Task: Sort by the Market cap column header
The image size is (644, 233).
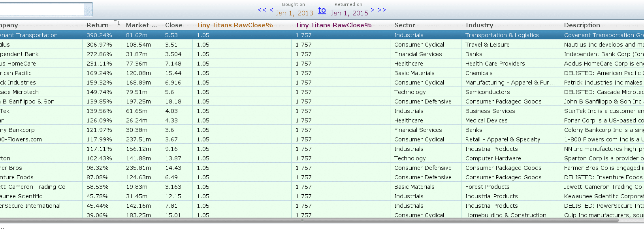Action: [141, 25]
